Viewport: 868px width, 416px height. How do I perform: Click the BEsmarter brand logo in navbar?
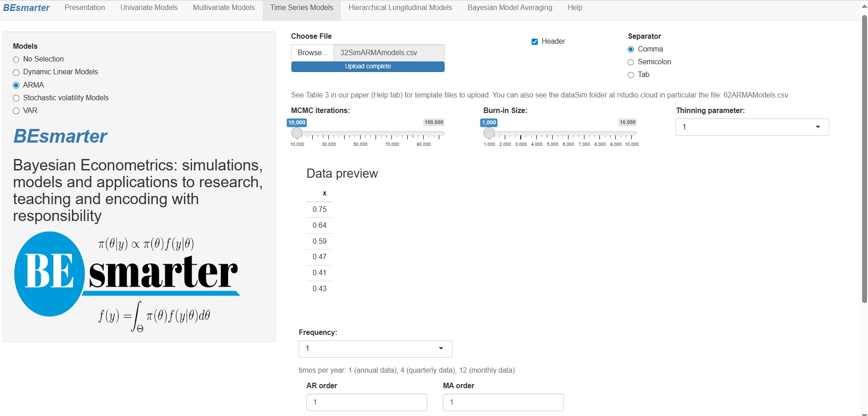pyautogui.click(x=26, y=8)
